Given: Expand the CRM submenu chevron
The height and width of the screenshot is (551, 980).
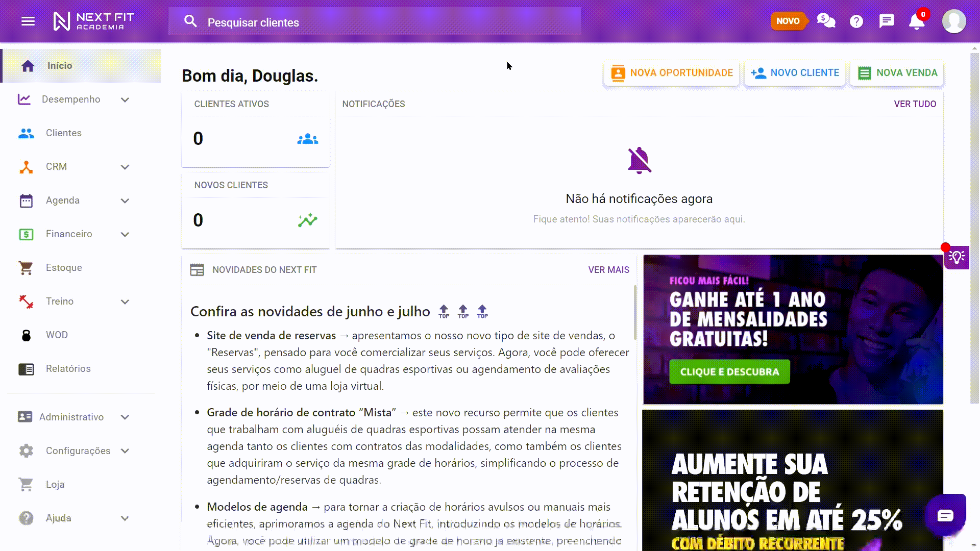Looking at the screenshot, I should 125,167.
